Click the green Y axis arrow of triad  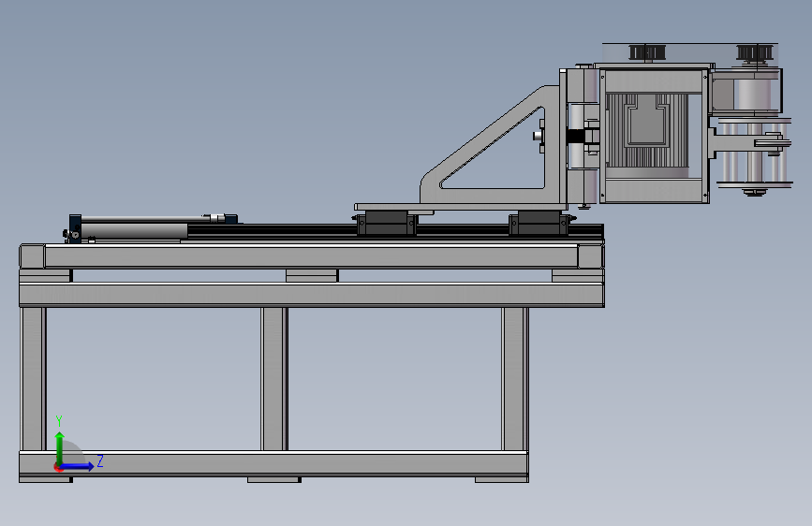click(60, 447)
